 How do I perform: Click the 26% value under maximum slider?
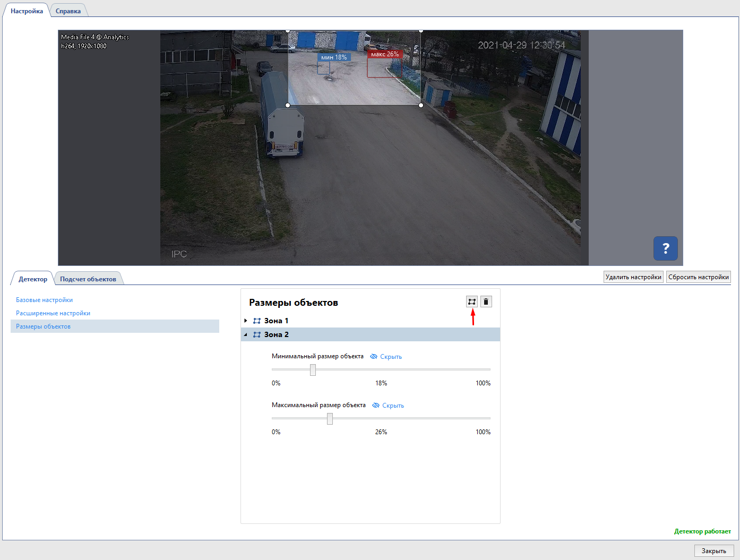click(381, 432)
